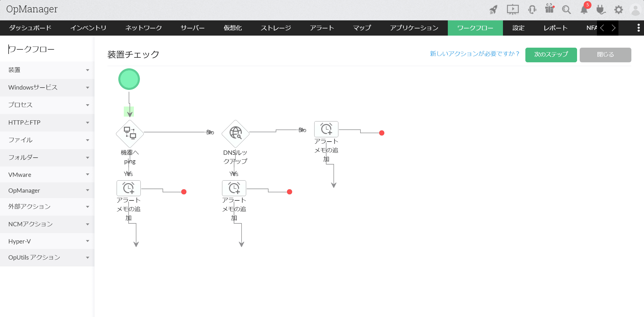Open 新しいアクションが必要ですか？ link
The height and width of the screenshot is (317, 644).
pyautogui.click(x=475, y=54)
